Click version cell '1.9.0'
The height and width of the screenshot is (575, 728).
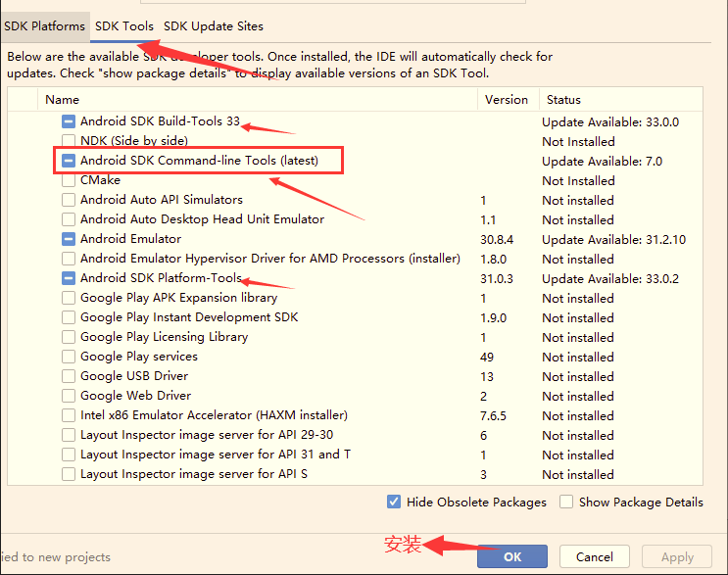click(x=493, y=318)
